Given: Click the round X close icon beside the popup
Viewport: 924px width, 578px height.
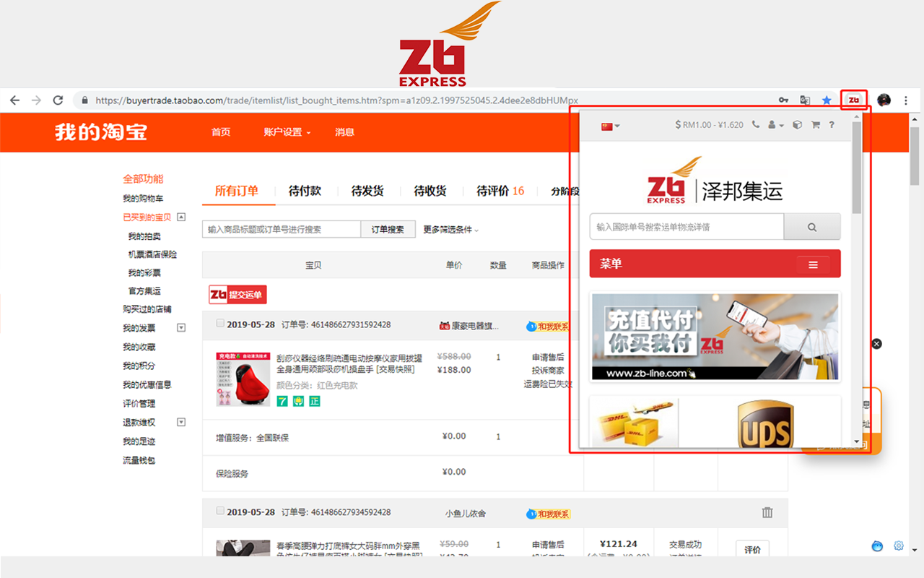Looking at the screenshot, I should point(876,344).
